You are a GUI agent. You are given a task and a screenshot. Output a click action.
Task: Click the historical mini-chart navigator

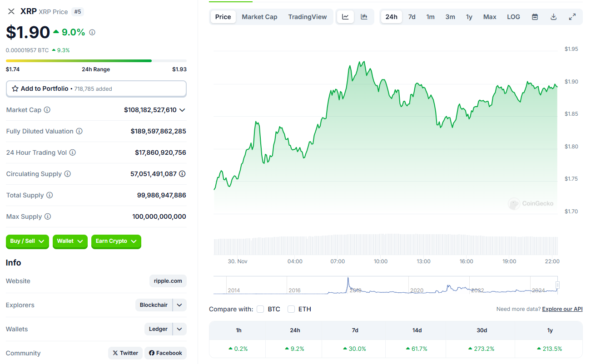click(386, 285)
